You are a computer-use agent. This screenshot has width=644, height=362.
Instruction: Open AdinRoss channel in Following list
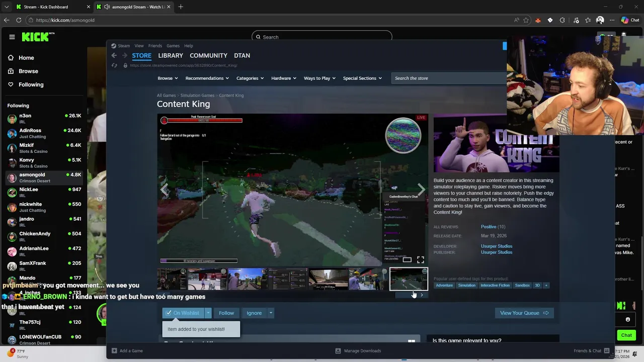[x=44, y=133]
